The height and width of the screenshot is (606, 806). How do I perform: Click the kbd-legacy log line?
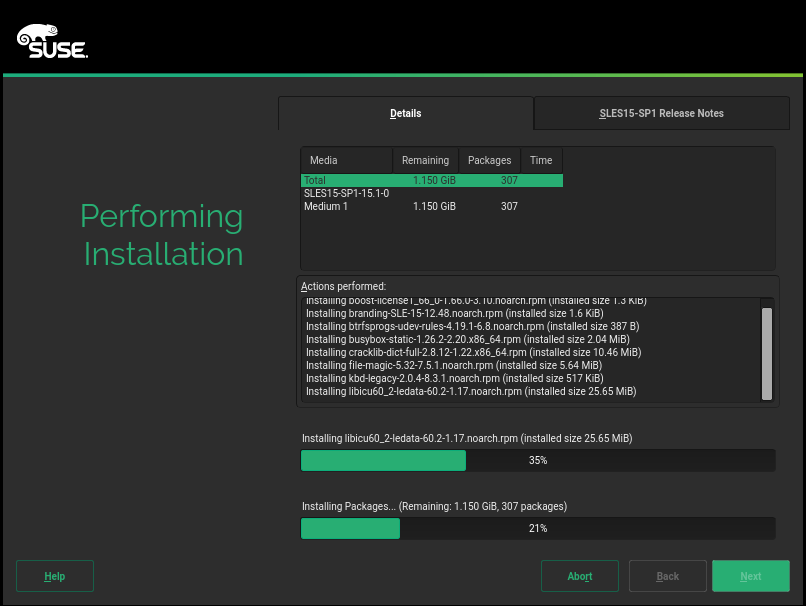[x=455, y=378]
